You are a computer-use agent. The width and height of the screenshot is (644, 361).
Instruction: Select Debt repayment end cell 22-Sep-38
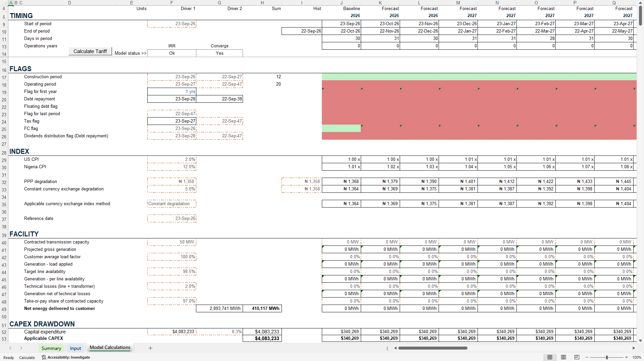pyautogui.click(x=219, y=99)
